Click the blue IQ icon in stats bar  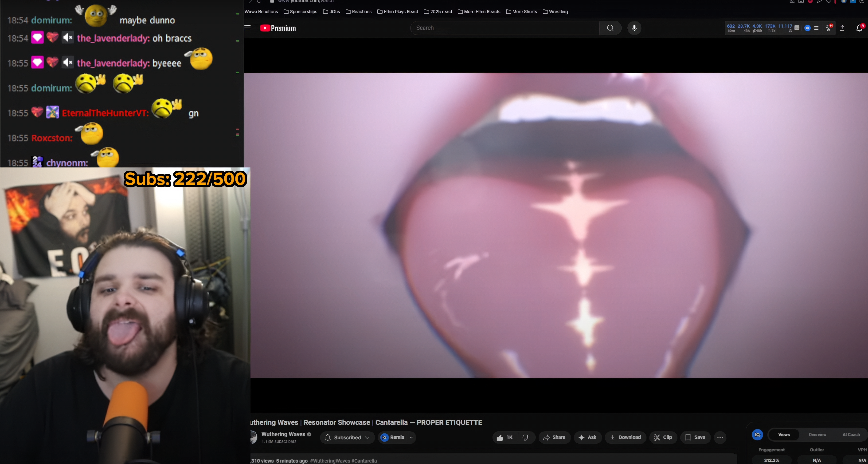point(807,28)
